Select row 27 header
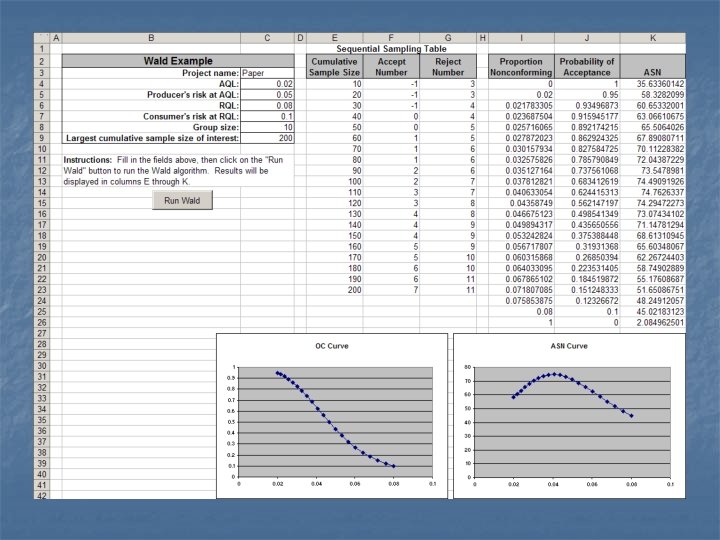 click(x=42, y=333)
